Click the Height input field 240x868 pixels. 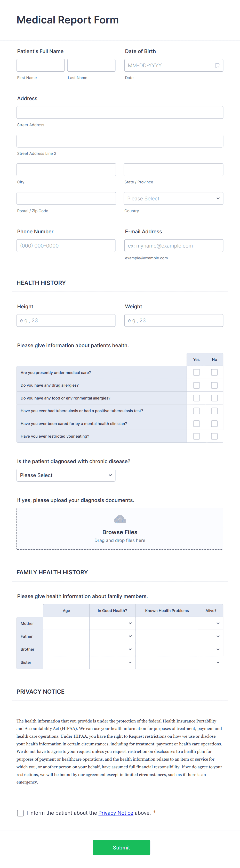click(66, 320)
